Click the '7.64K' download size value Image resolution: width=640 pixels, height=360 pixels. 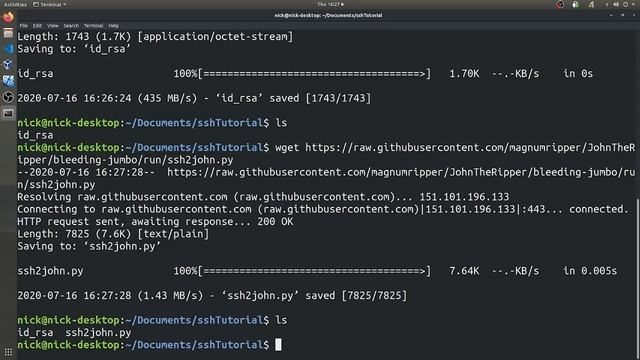tap(464, 271)
